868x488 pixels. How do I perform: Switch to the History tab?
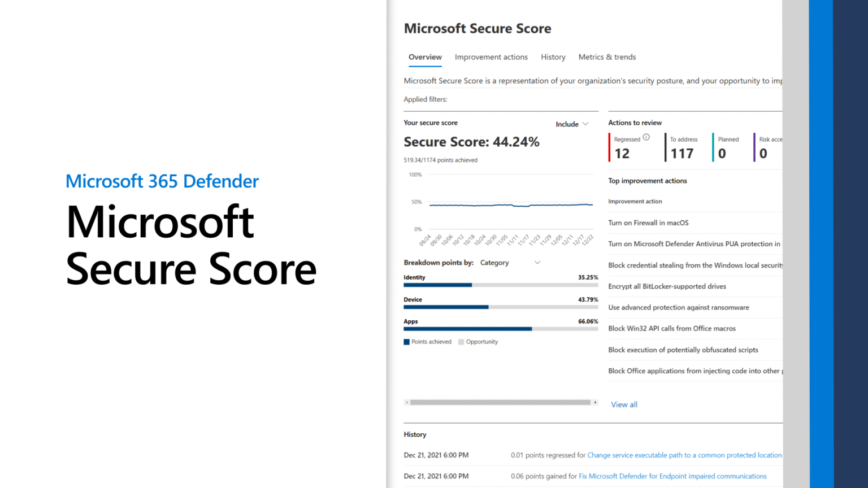[553, 57]
